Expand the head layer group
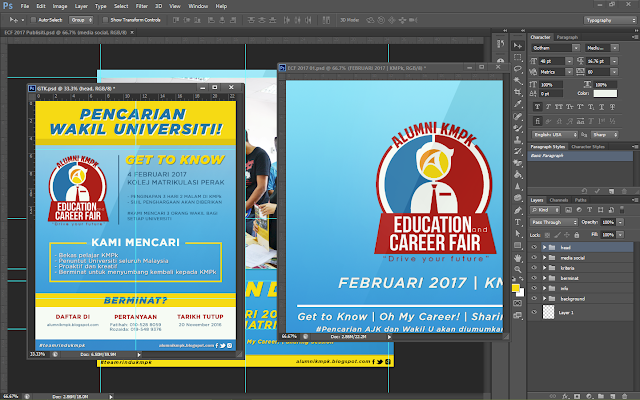The height and width of the screenshot is (400, 640). click(x=544, y=247)
